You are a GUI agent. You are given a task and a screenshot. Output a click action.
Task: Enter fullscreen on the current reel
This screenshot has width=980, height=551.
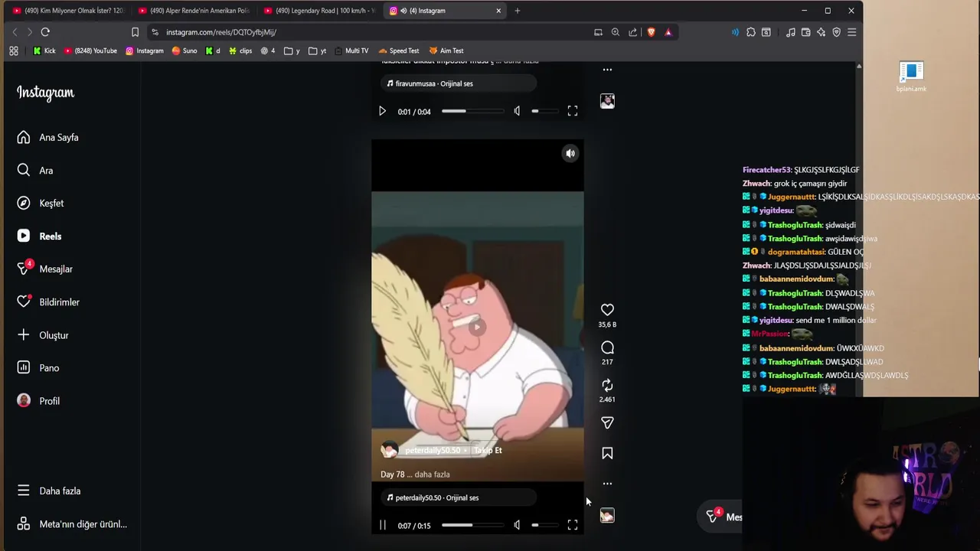click(573, 525)
